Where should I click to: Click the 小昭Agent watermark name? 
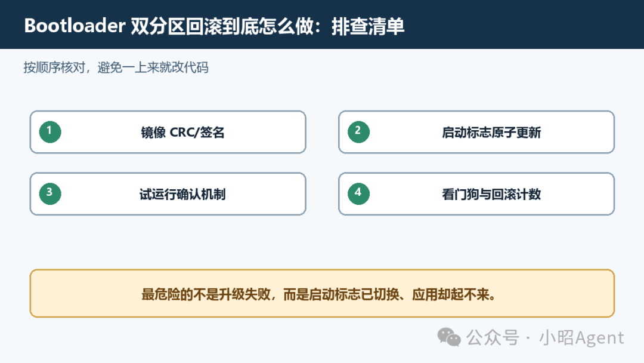click(x=581, y=337)
